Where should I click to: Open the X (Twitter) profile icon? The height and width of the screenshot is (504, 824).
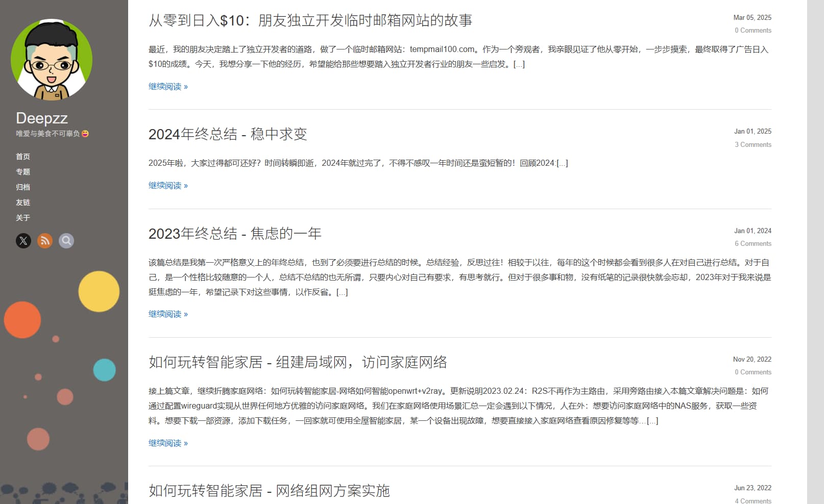coord(23,241)
